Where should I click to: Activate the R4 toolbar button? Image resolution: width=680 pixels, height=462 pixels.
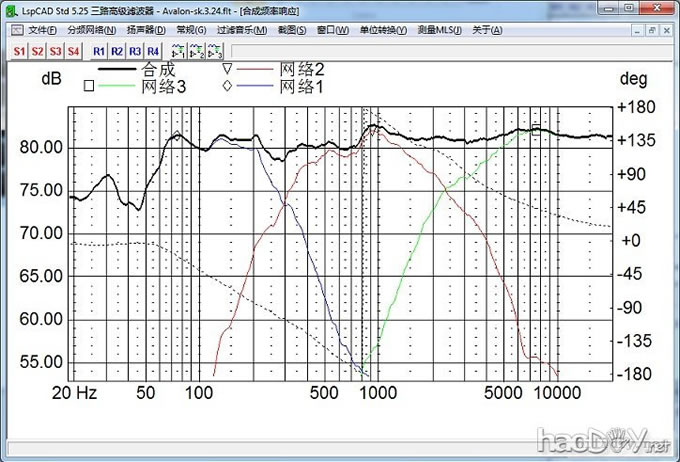pos(152,49)
